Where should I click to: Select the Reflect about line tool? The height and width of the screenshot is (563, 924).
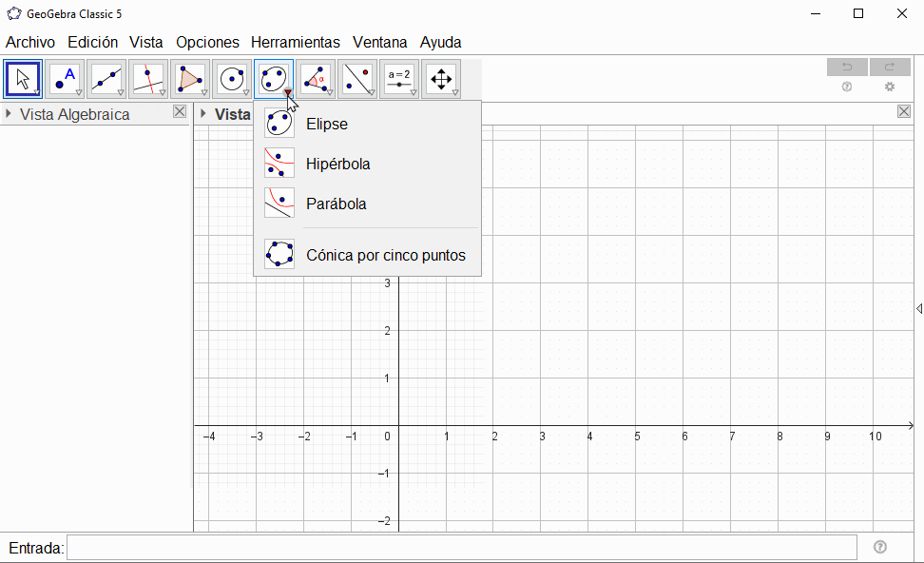click(357, 79)
